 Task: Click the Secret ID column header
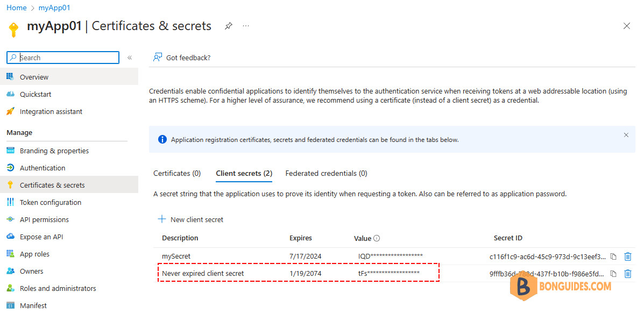pyautogui.click(x=508, y=238)
